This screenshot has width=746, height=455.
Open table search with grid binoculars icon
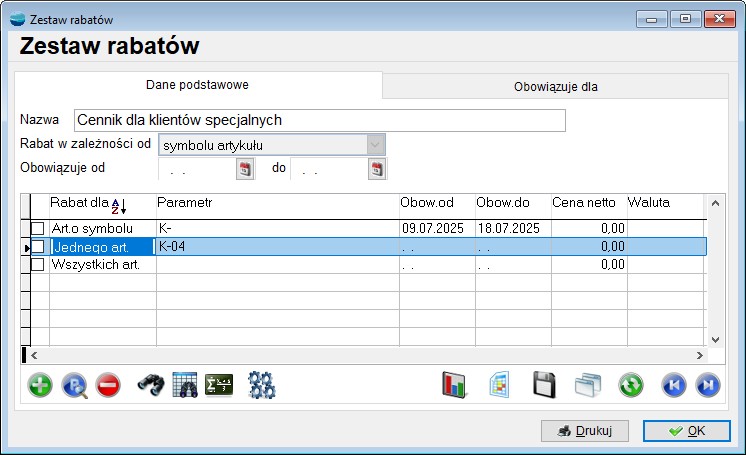185,385
